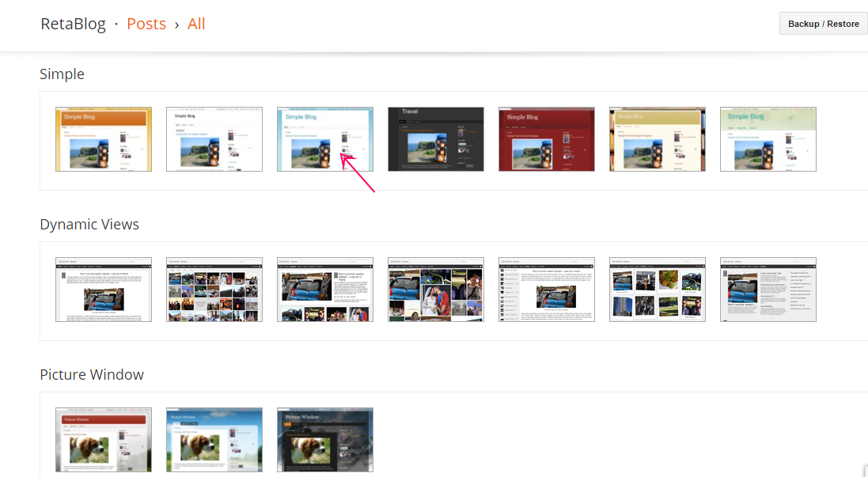This screenshot has height=477, width=868.
Task: Select the blue sky Picture Window template
Action: 214,440
